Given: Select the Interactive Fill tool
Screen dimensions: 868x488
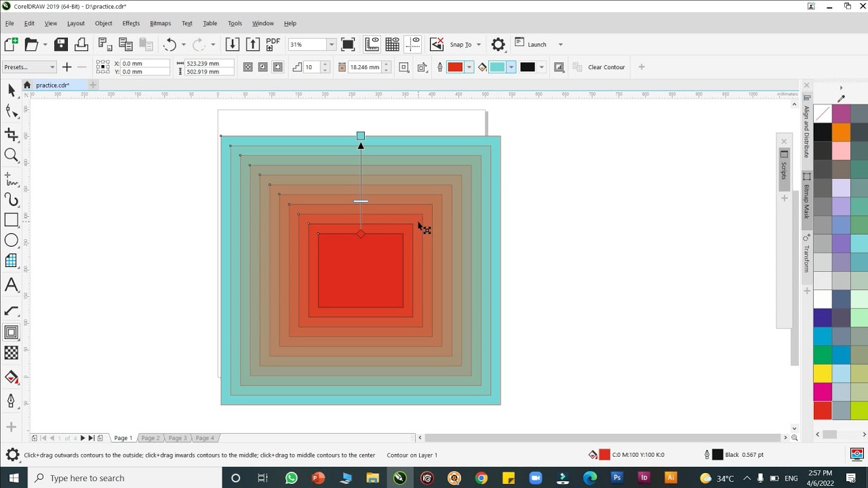Looking at the screenshot, I should (x=12, y=378).
